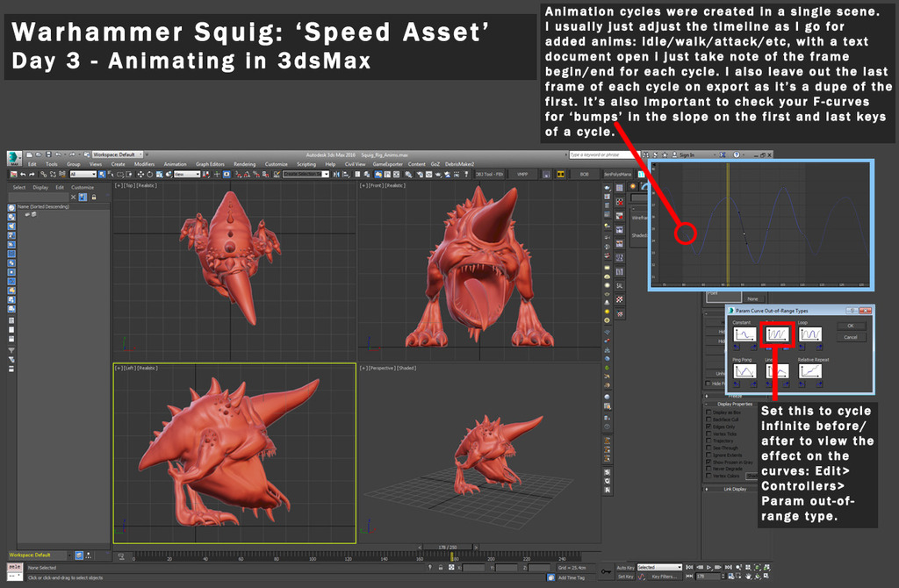This screenshot has width=899, height=588.
Task: Toggle the Display as Box checkbox
Action: (x=708, y=412)
